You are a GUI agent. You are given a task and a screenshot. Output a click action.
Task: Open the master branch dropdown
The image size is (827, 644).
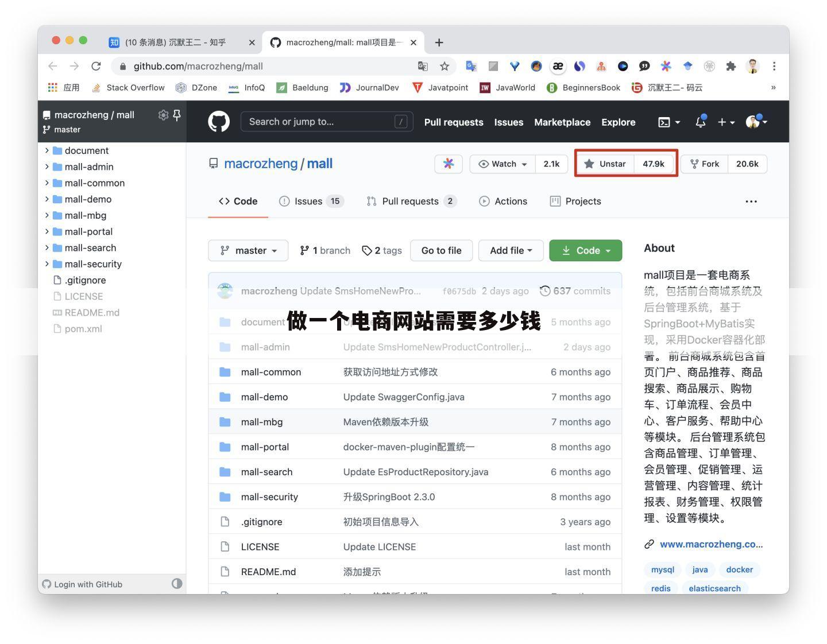point(248,250)
